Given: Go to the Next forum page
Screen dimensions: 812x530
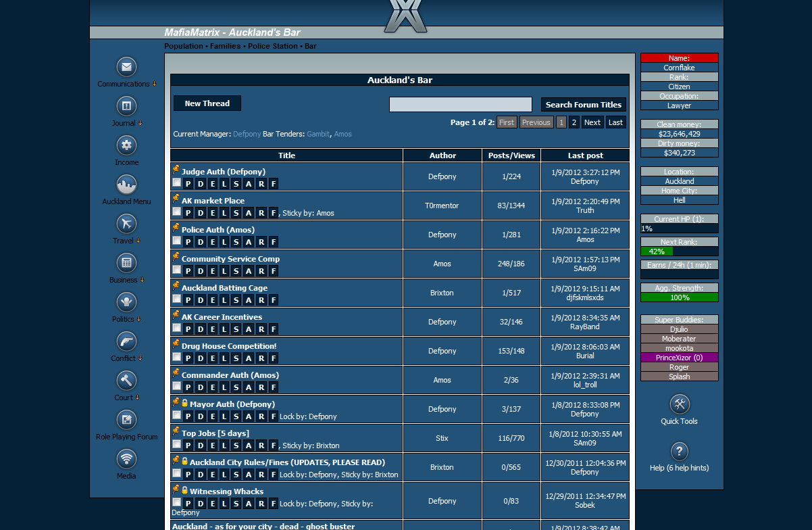Looking at the screenshot, I should click(592, 122).
